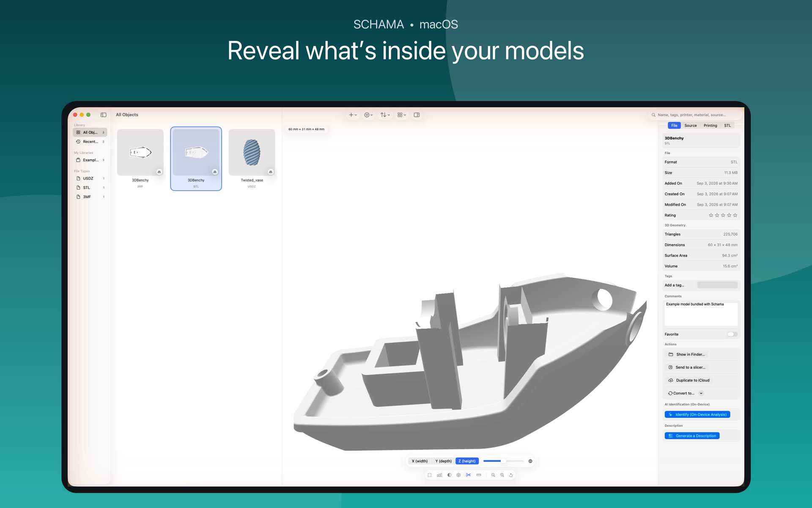Switch to the File tab
812x508 pixels.
point(674,125)
